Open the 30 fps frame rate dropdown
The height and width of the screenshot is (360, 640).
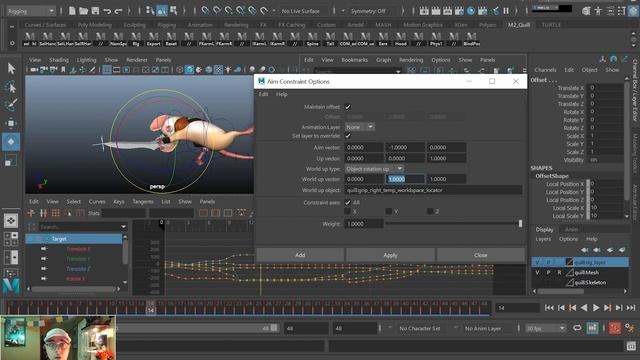click(545, 328)
